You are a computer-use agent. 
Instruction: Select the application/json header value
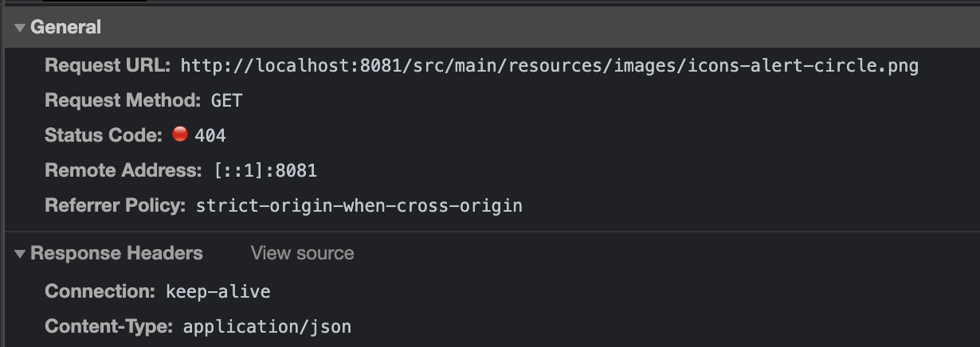(267, 327)
